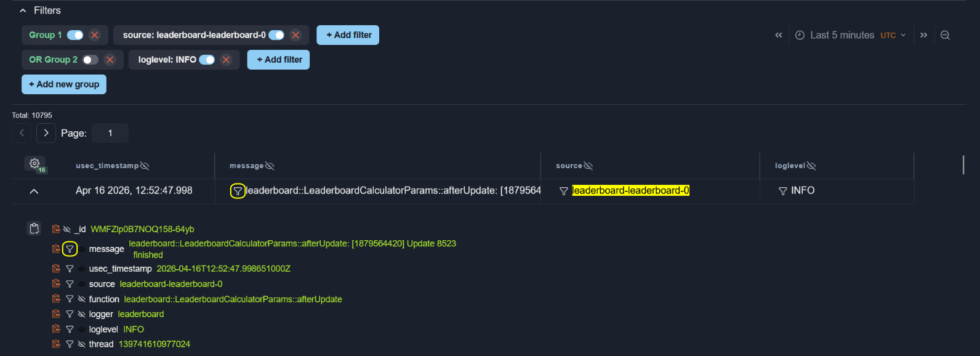Copy the _id field value
The height and width of the screenshot is (356, 980).
tap(56, 229)
